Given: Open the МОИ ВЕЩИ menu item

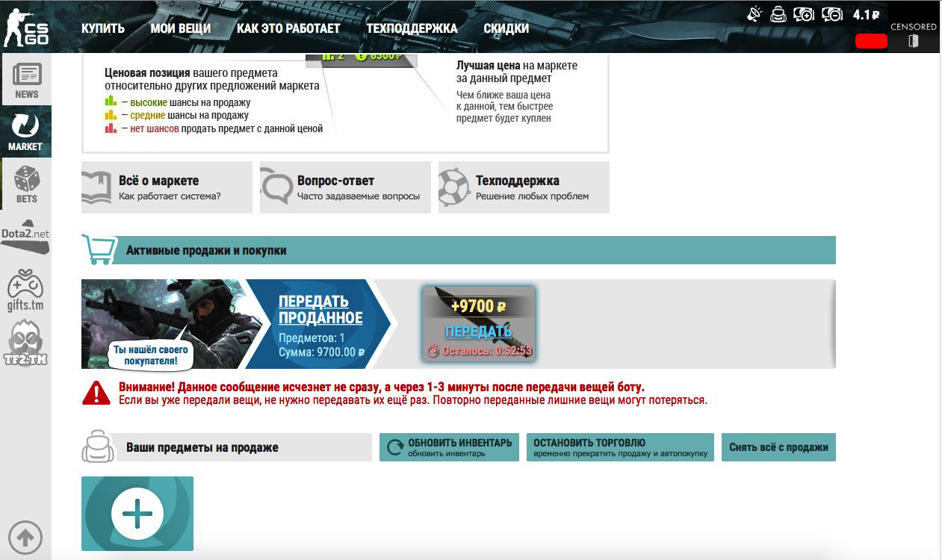Looking at the screenshot, I should coord(181,28).
